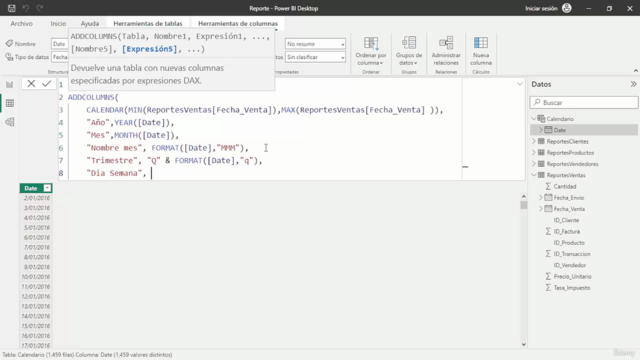Switch to Model view icon
The image size is (640, 360).
tap(10, 122)
